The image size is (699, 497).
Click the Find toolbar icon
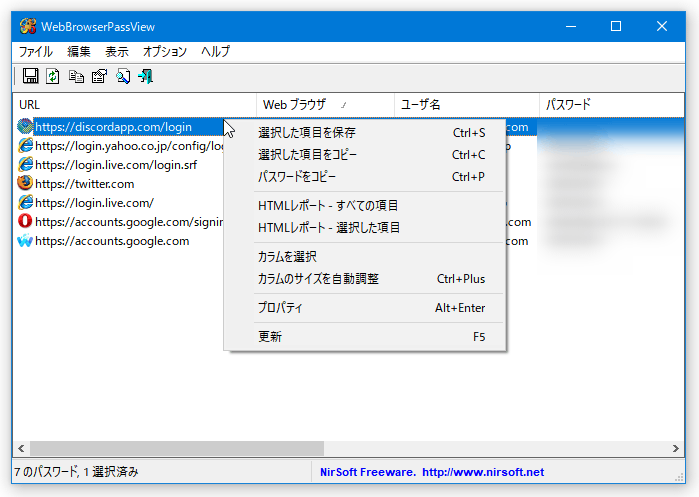(123, 76)
